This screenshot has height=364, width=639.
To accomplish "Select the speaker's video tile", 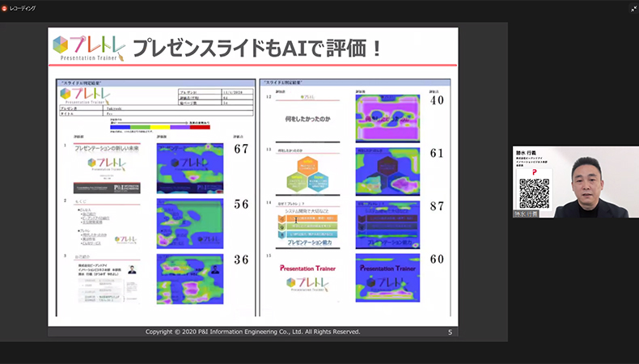I will coord(575,182).
